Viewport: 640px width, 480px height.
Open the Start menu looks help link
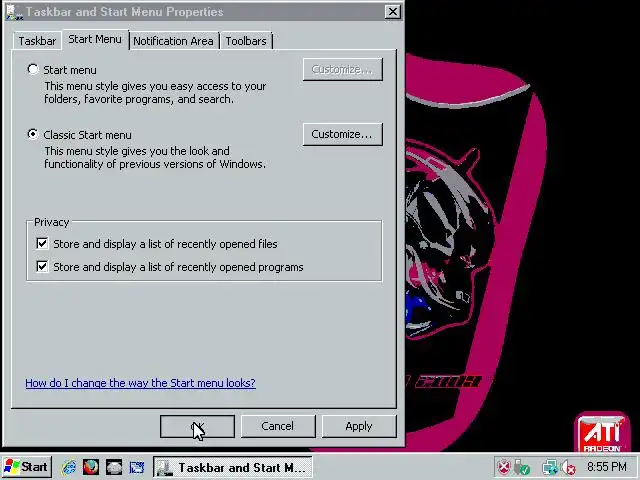[140, 383]
